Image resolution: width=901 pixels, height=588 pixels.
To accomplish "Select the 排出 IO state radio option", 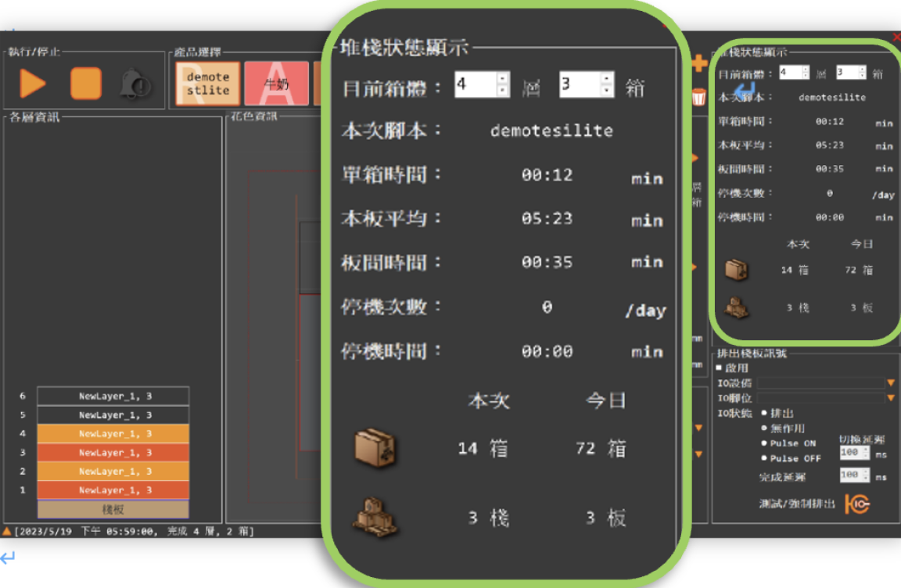I will tap(764, 413).
